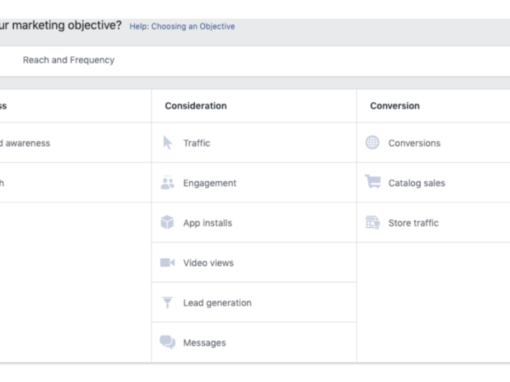Click the Store traffic storefront icon
510x382 pixels.
pos(372,222)
